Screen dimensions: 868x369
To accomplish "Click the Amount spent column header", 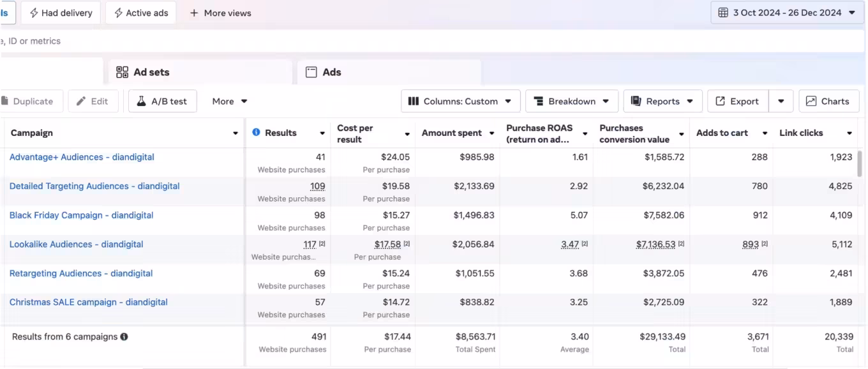I will tap(452, 133).
